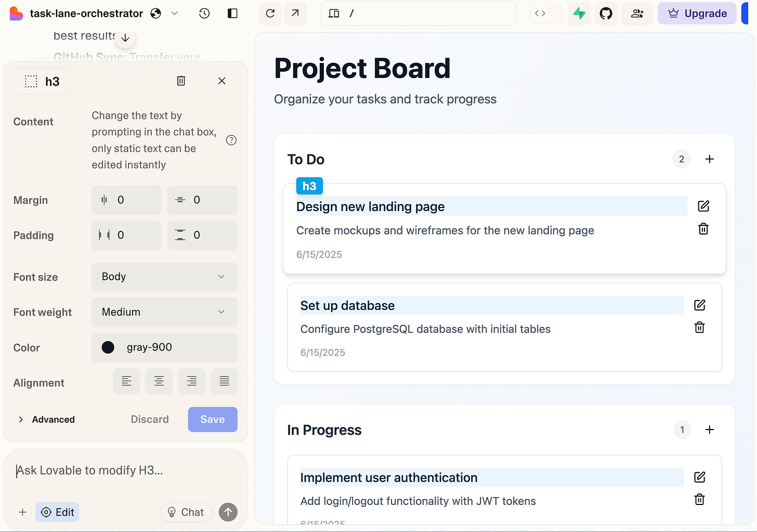
Task: Delete selected h3 element with trash icon
Action: [181, 81]
